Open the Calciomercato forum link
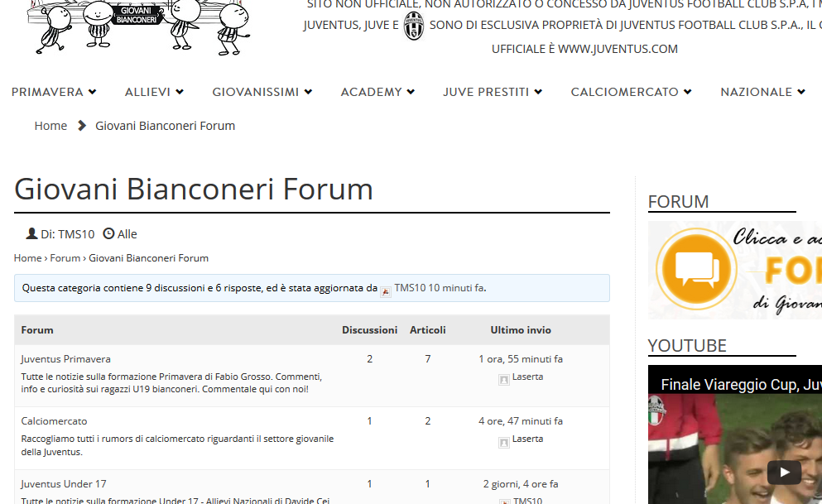 coord(54,421)
